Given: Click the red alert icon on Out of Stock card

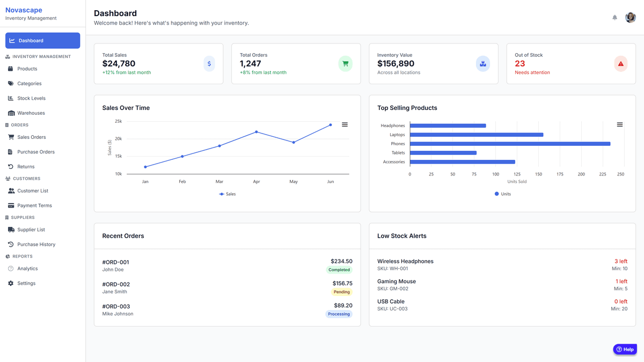Looking at the screenshot, I should 620,63.
